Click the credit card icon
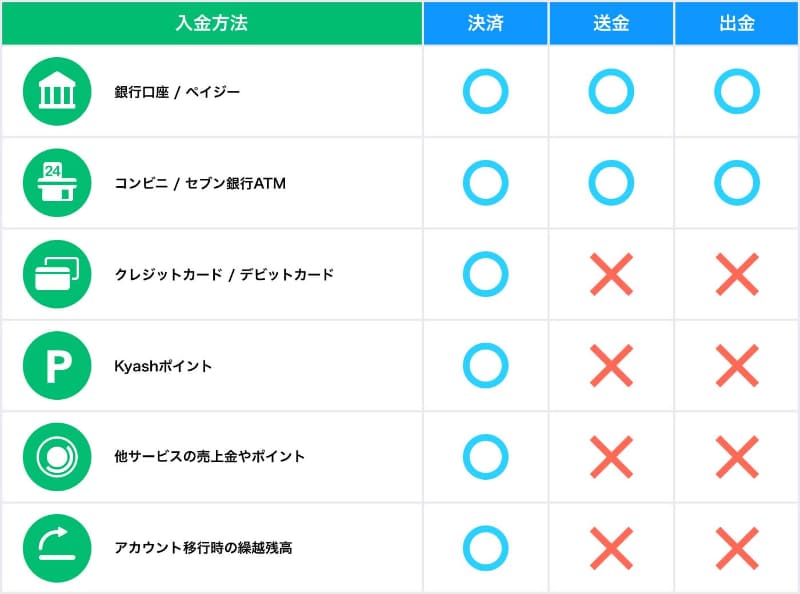800x594 pixels. 57,274
